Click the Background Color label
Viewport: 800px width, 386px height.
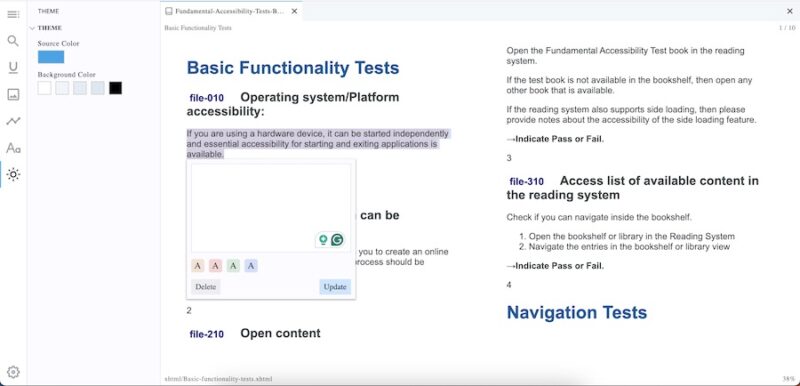click(66, 75)
